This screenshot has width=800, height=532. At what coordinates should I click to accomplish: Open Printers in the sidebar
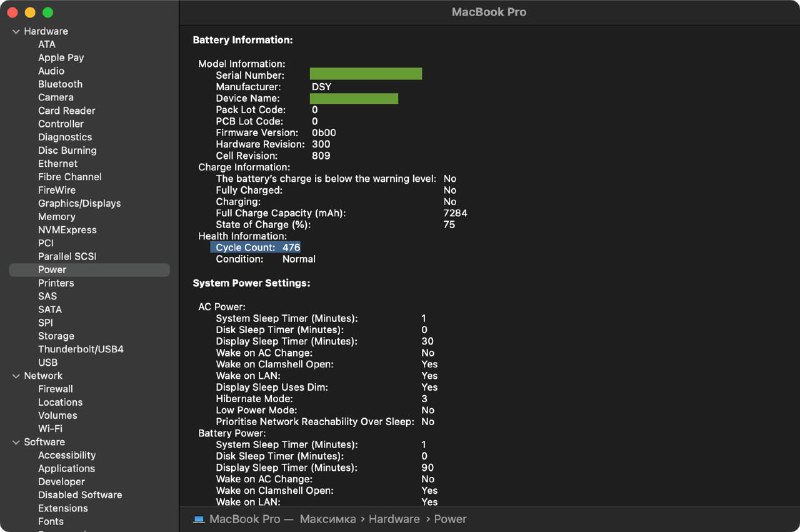coord(56,283)
